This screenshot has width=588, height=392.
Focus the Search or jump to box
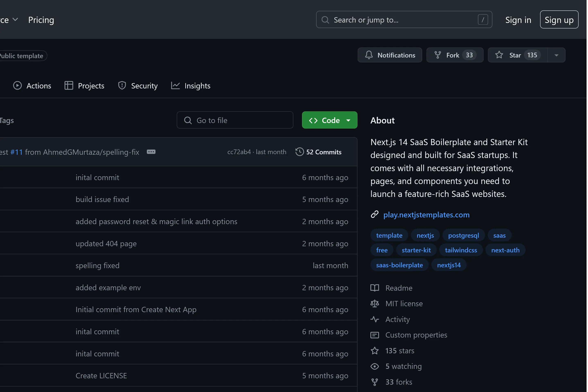click(x=404, y=20)
